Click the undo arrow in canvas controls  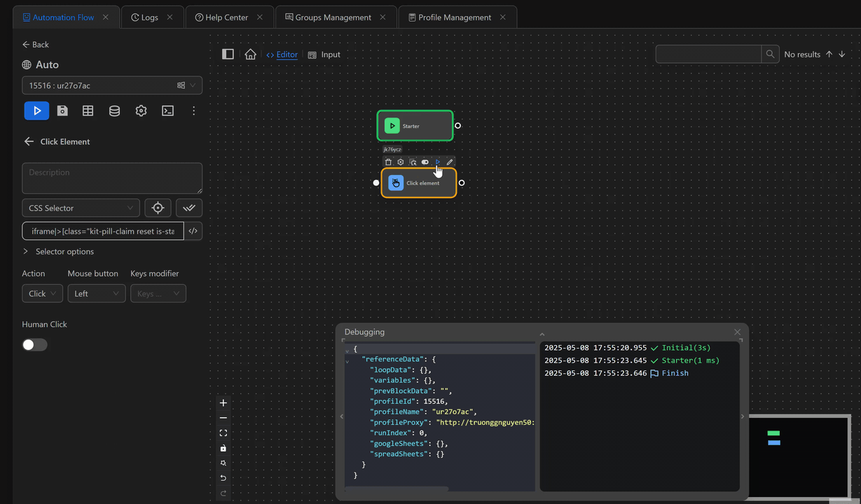tap(223, 478)
